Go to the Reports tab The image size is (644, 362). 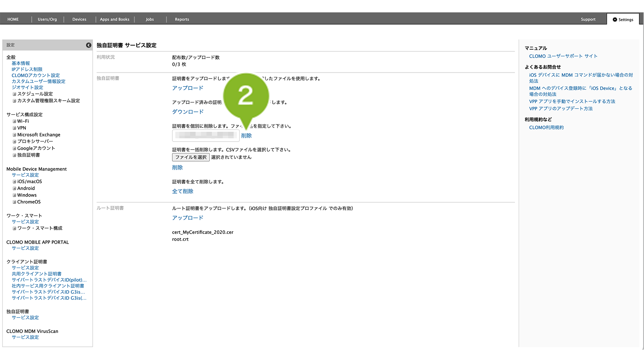pyautogui.click(x=182, y=20)
